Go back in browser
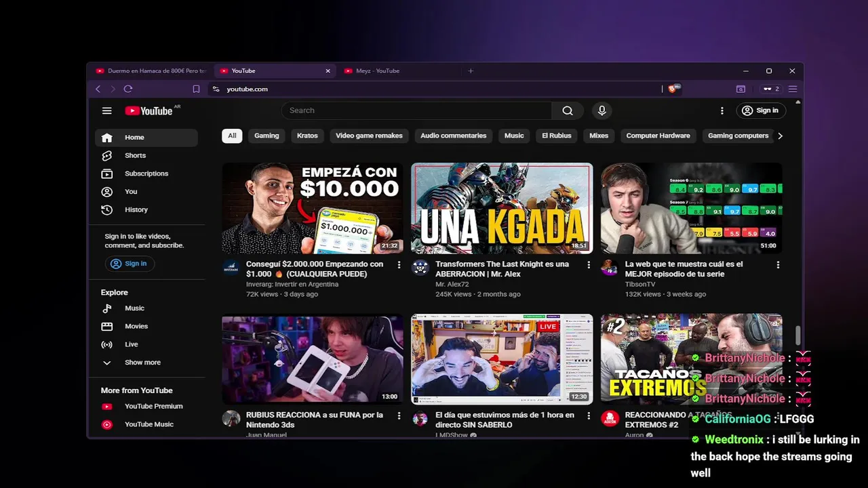The height and width of the screenshot is (488, 868). pyautogui.click(x=98, y=89)
